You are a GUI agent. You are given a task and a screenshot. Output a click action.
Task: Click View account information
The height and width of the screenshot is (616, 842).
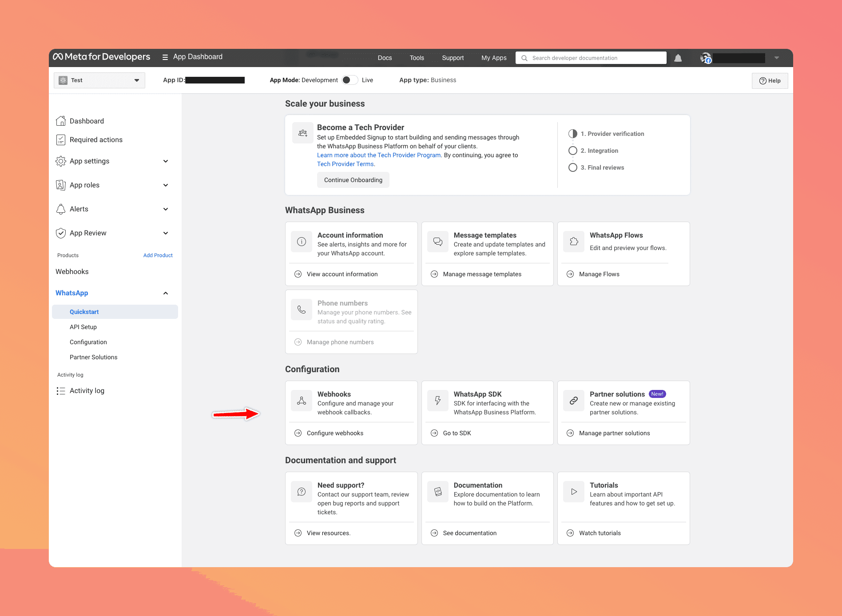[x=342, y=274]
